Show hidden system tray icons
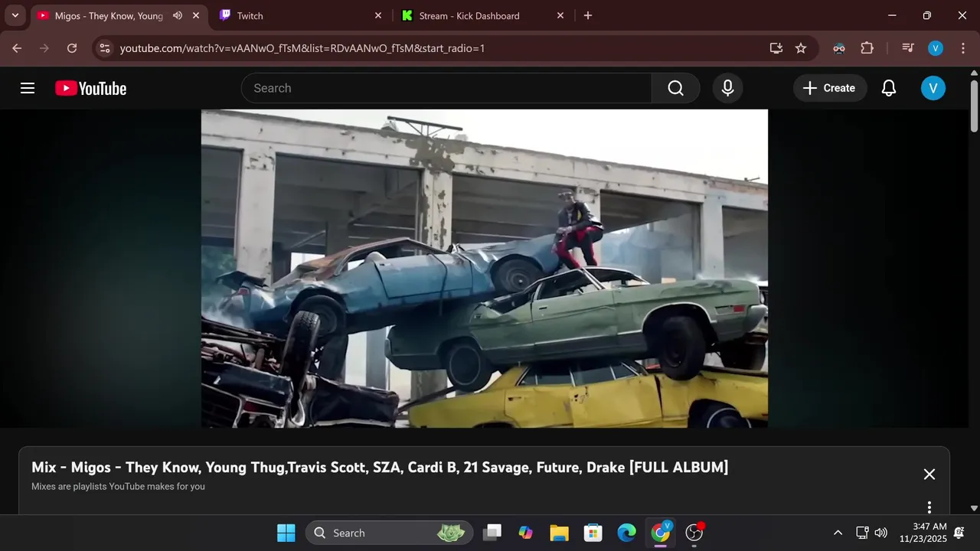The width and height of the screenshot is (980, 551). (x=838, y=533)
